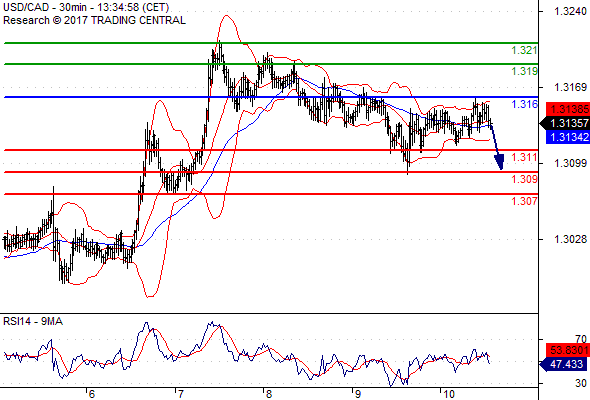Click date label 10 on time axis
The image size is (590, 400).
coord(448,394)
